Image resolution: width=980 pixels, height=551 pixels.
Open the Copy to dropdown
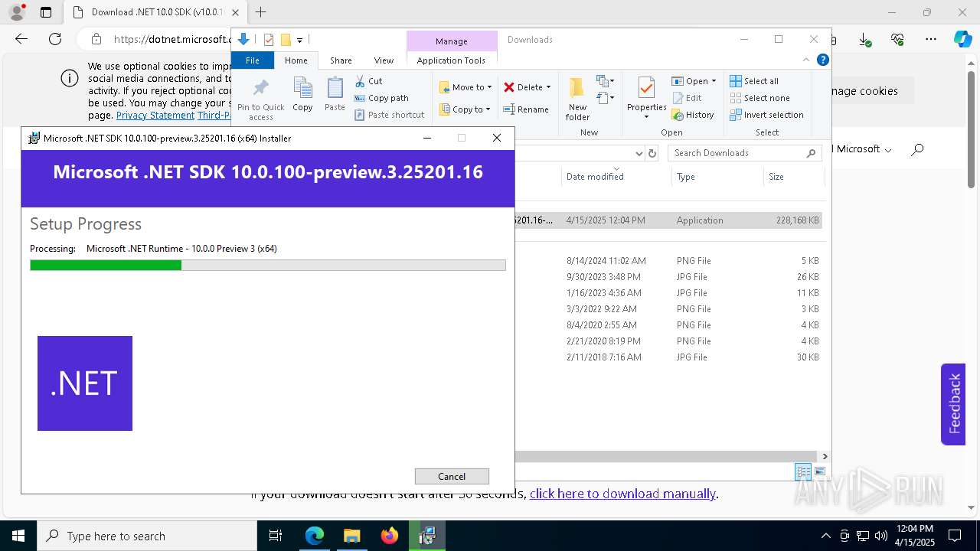tap(465, 109)
